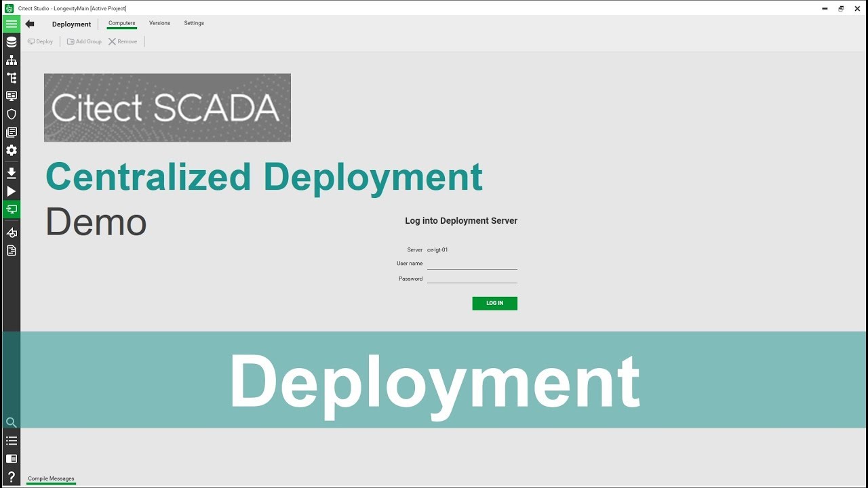868x488 pixels.
Task: Click the Run play icon
Action: click(x=11, y=192)
